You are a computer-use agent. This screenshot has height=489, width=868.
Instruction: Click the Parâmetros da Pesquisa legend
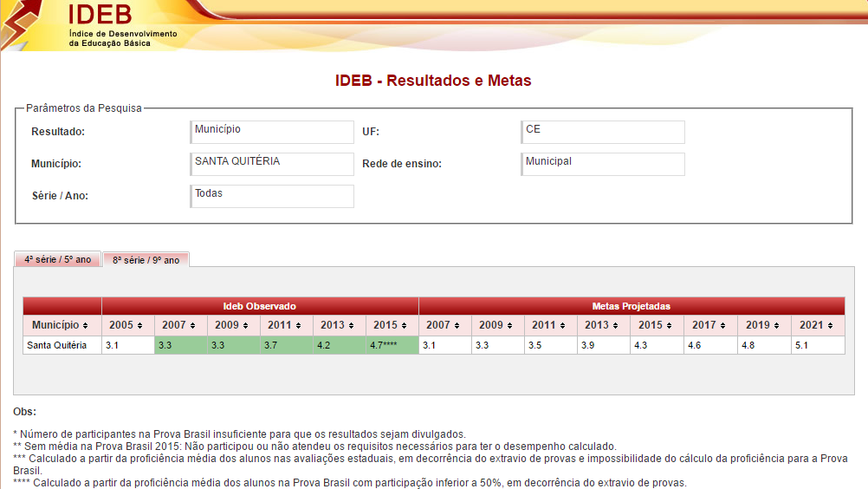(84, 108)
